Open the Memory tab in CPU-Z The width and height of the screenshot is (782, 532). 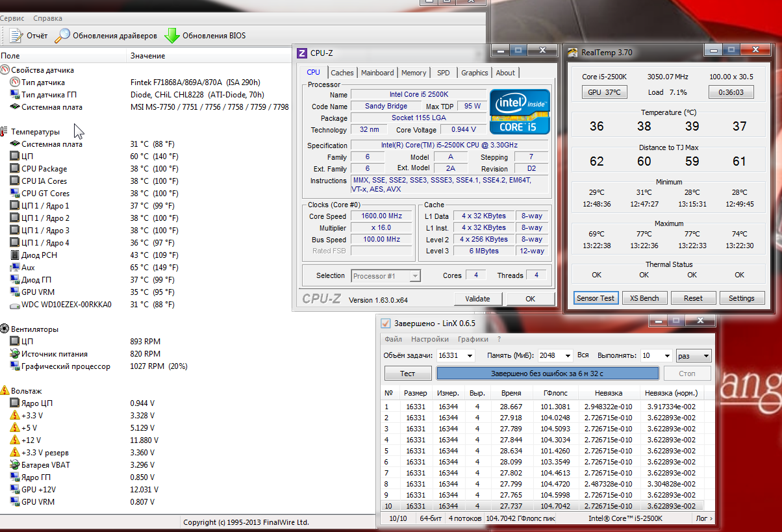[x=414, y=73]
